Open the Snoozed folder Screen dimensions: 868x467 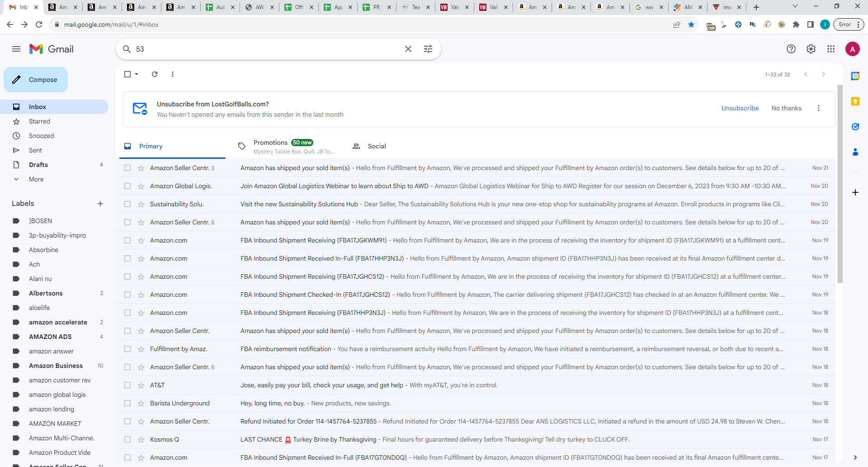click(54, 136)
